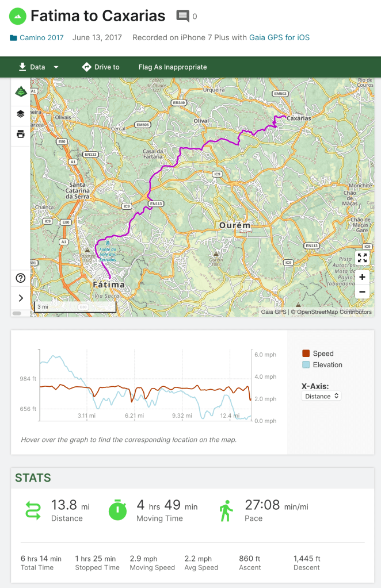Print the map using the printer icon
The width and height of the screenshot is (381, 588).
coord(21,134)
